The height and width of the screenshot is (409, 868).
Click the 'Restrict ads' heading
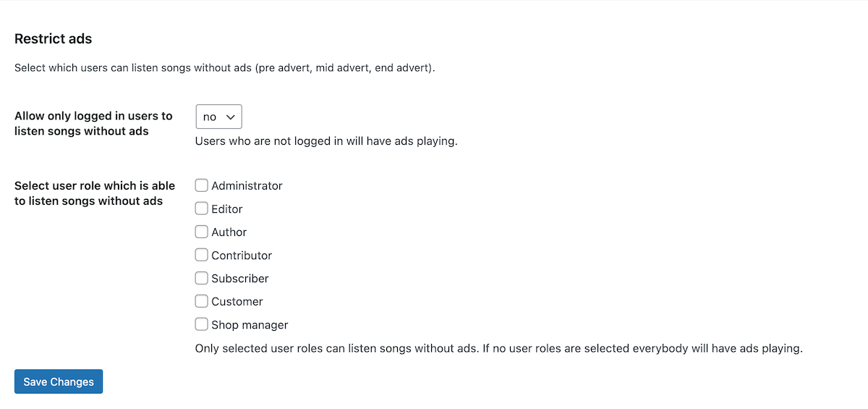click(x=54, y=38)
